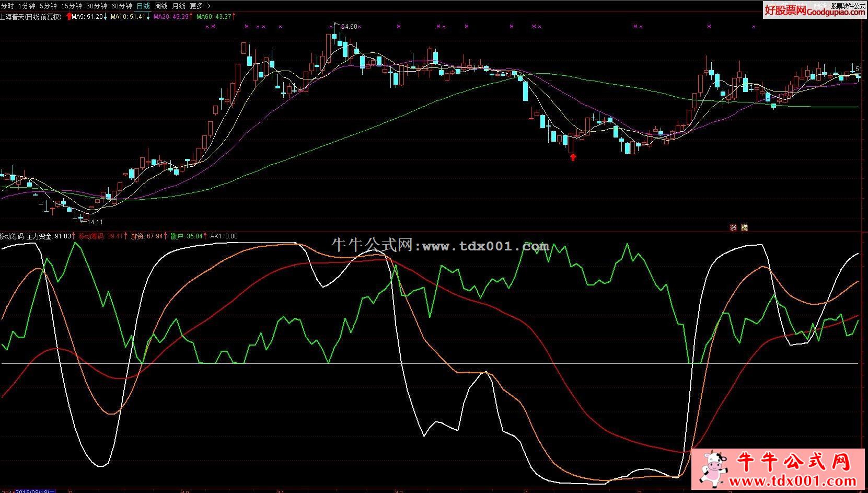Select the 60分钟 period tab
The height and width of the screenshot is (493, 868).
tap(121, 6)
